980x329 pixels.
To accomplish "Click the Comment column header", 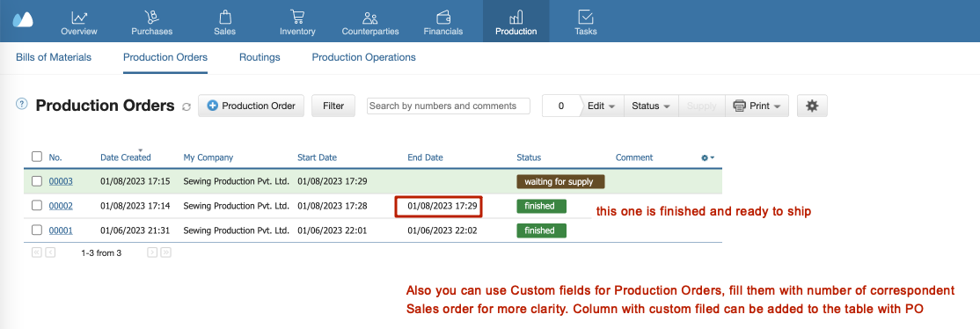I will [633, 157].
